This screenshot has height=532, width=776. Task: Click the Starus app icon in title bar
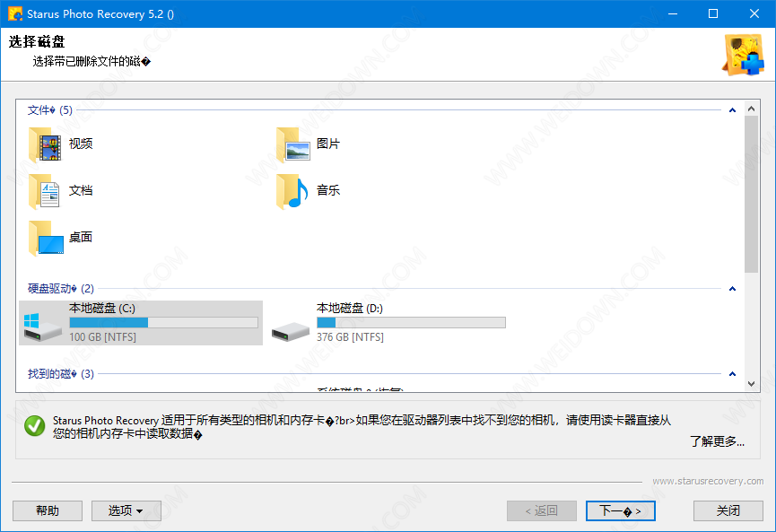tap(15, 13)
